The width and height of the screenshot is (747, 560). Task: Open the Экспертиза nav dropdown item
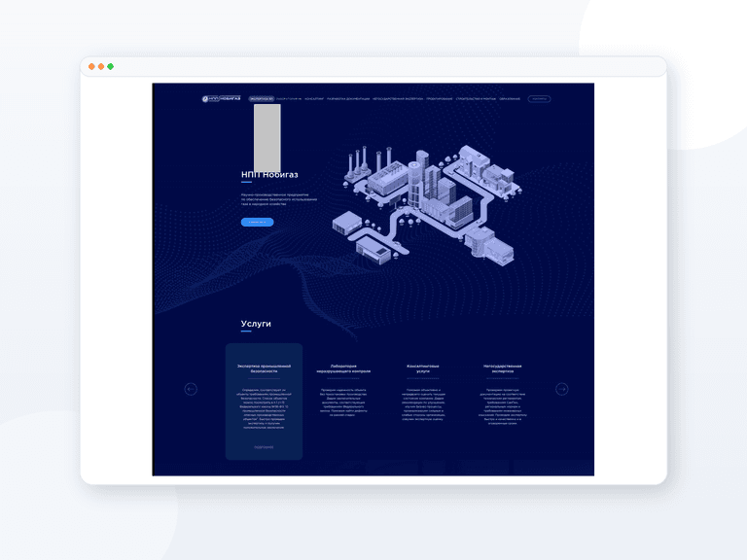[x=261, y=99]
